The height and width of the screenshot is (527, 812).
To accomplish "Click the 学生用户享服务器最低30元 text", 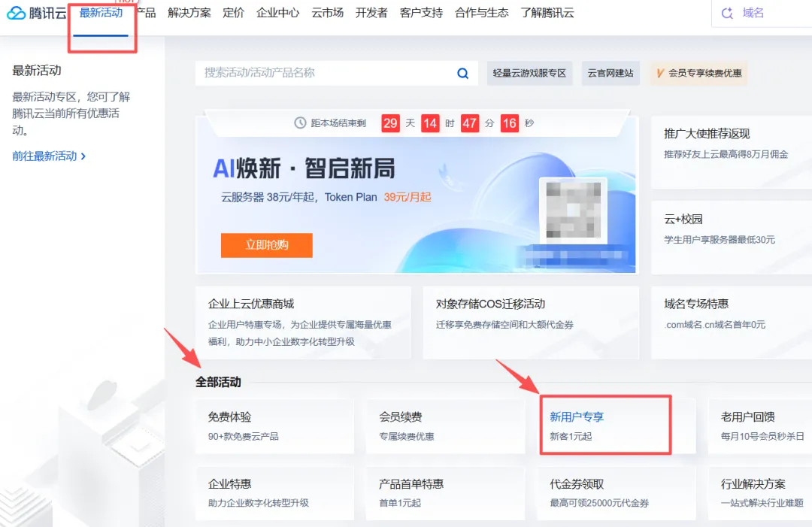I will tap(720, 240).
